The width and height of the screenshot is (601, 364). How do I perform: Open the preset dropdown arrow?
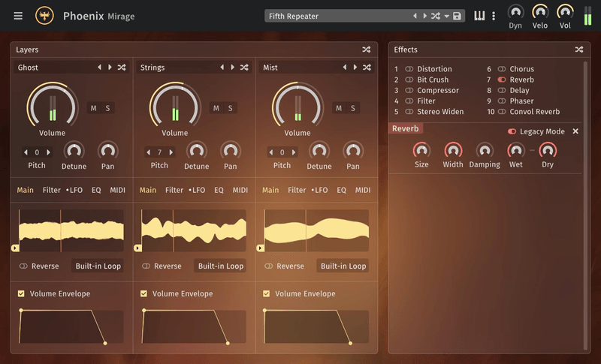pyautogui.click(x=446, y=16)
